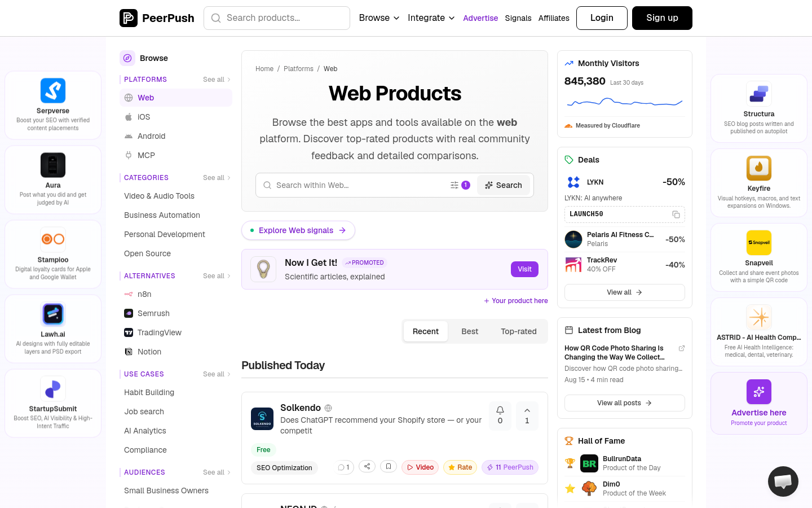812x508 pixels.
Task: Click the Your product here link
Action: coord(516,301)
